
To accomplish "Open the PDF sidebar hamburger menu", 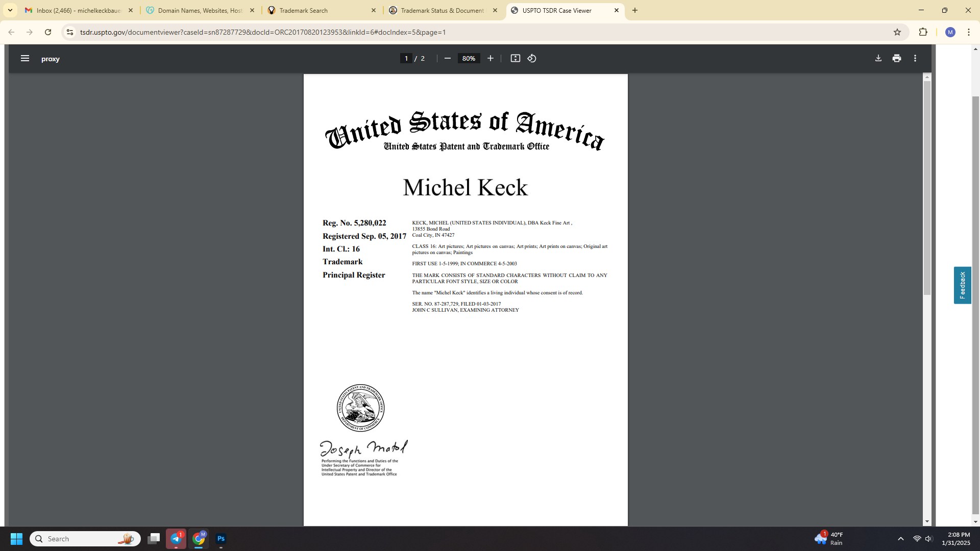I will click(x=25, y=58).
